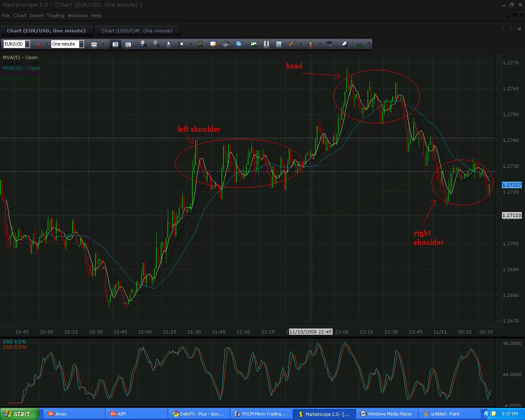Select the ABC text label tool
Screen dimensions: 525x420
329,44
